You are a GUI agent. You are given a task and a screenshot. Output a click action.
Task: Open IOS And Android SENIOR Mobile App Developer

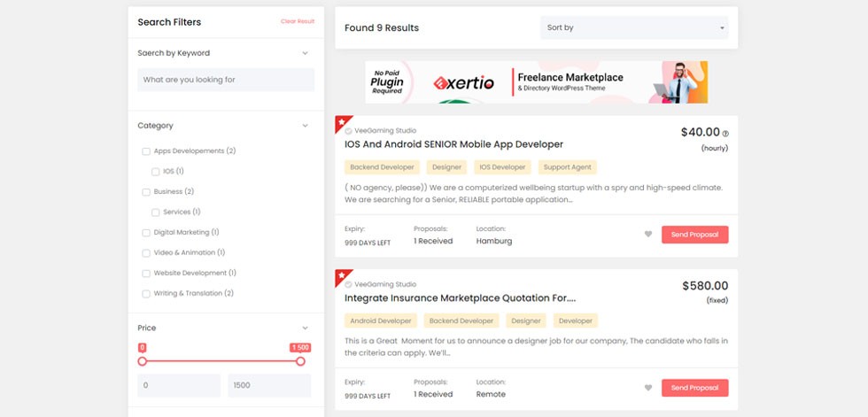(453, 144)
